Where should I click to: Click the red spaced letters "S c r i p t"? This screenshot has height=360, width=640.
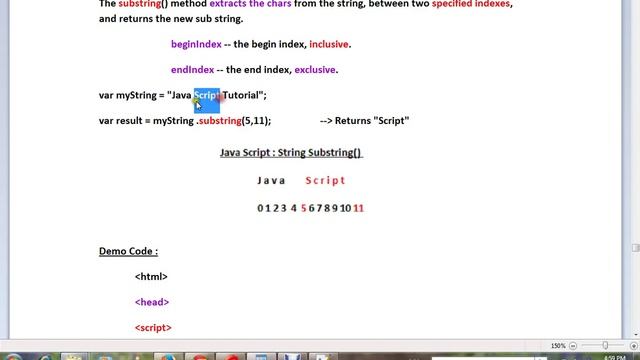pyautogui.click(x=325, y=180)
